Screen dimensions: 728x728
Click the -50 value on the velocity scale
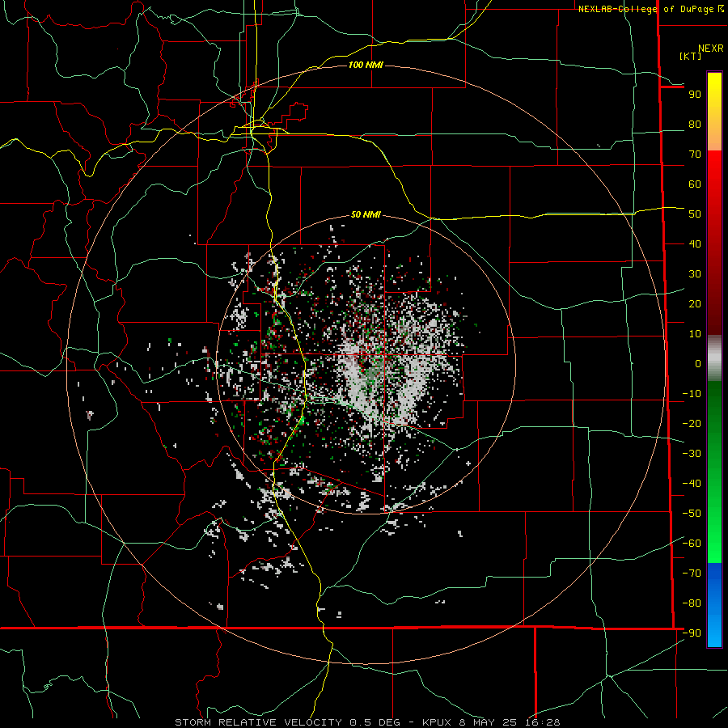pos(692,514)
